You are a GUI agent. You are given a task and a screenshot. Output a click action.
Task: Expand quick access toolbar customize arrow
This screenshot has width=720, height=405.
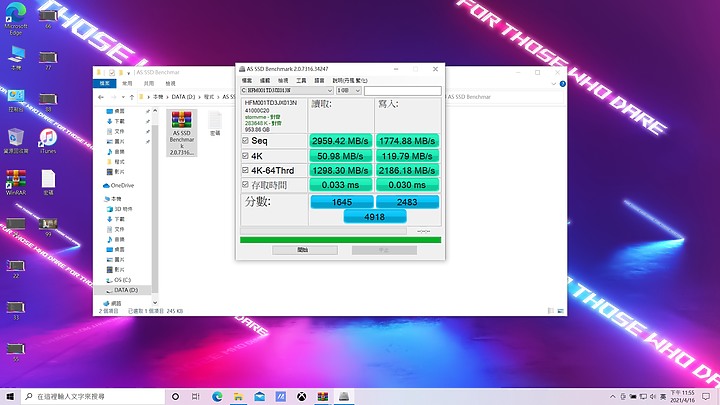[x=129, y=73]
